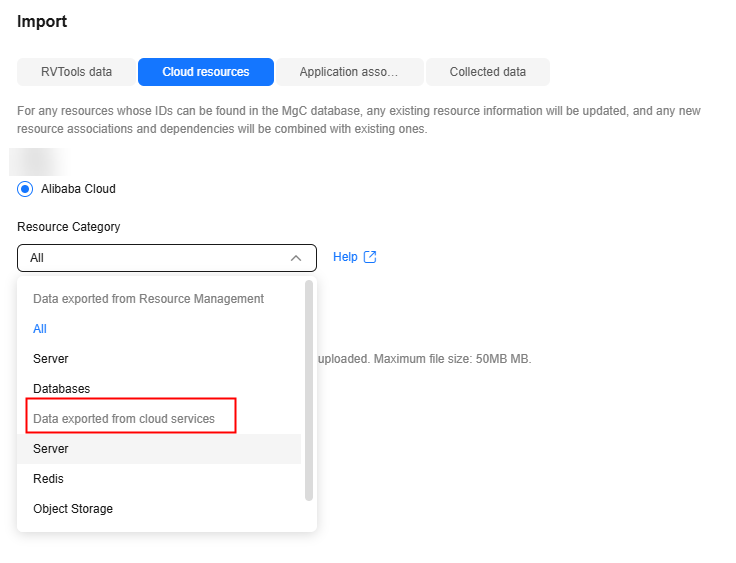Choose the highlighted blue All option
This screenshot has width=736, height=563.
click(40, 329)
